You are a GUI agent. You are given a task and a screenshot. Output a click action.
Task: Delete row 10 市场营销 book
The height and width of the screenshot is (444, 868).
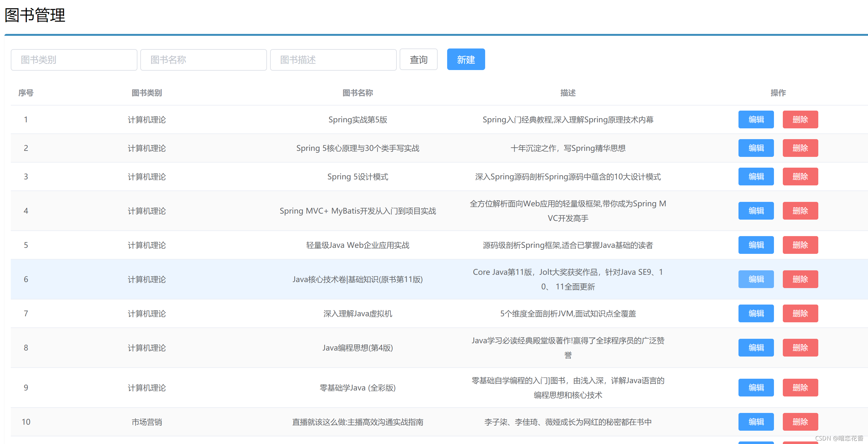(x=800, y=422)
